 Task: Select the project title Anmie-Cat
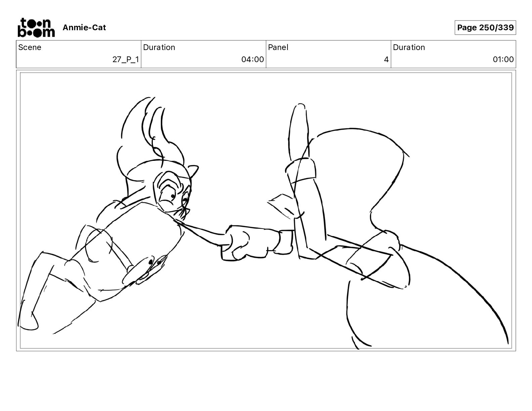84,28
